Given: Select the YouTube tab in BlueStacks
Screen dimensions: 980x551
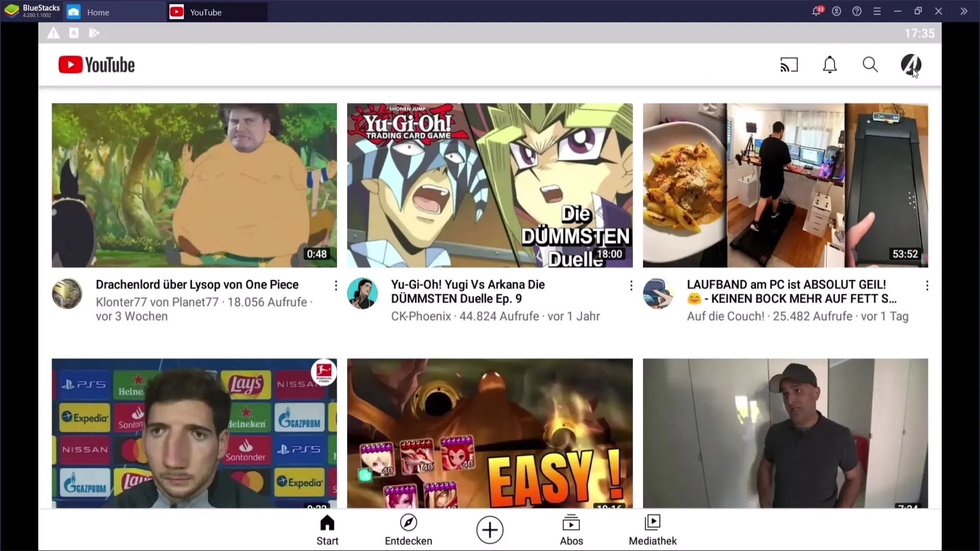Looking at the screenshot, I should [x=217, y=12].
